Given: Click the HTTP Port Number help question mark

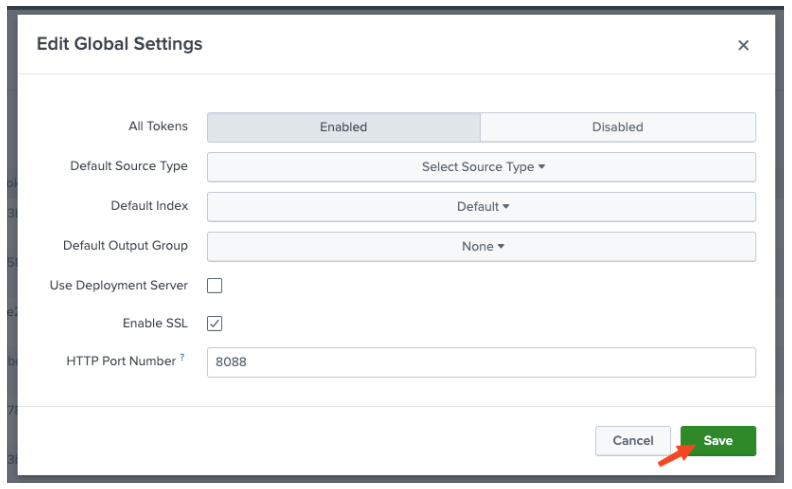Looking at the screenshot, I should pos(182,358).
